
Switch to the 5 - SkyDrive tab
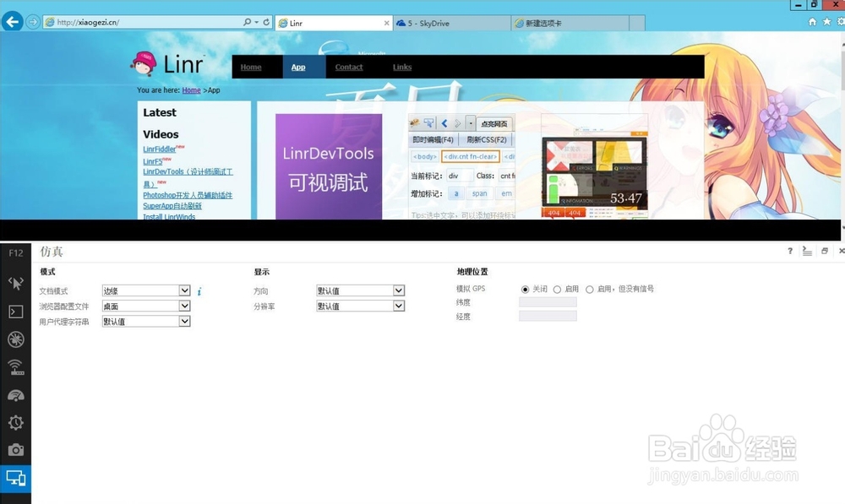(x=451, y=23)
